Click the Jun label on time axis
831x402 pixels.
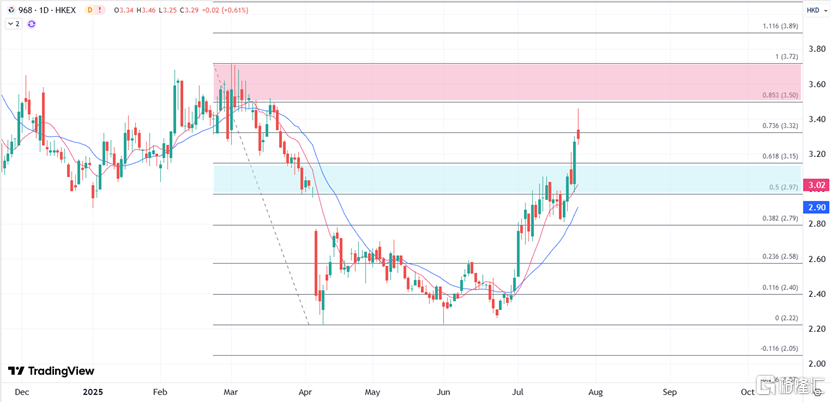point(444,392)
